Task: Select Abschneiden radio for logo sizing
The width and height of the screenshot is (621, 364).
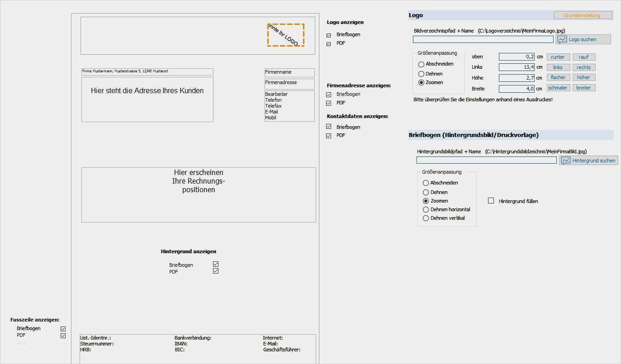Action: 422,64
